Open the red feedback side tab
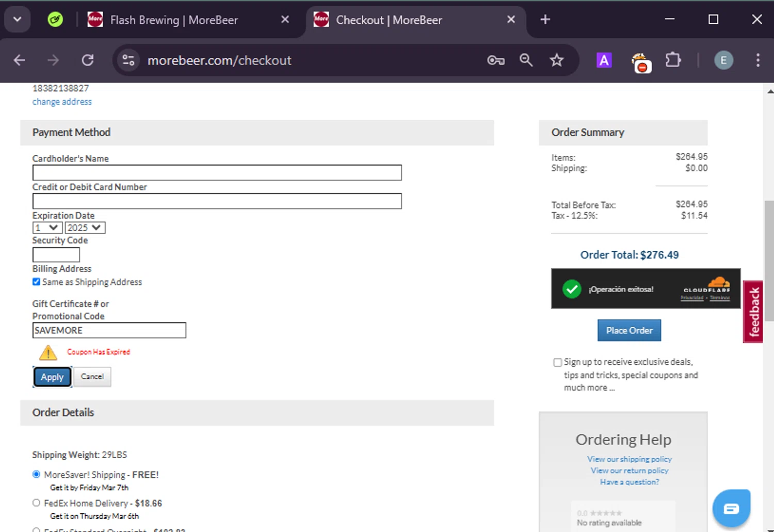 (x=753, y=312)
